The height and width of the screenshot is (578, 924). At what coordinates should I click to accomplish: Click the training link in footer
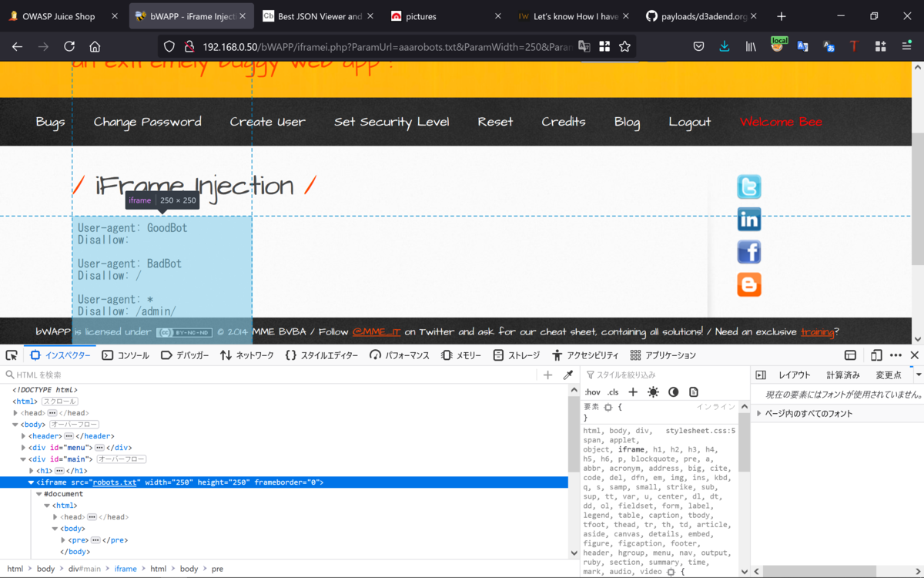[x=817, y=332]
